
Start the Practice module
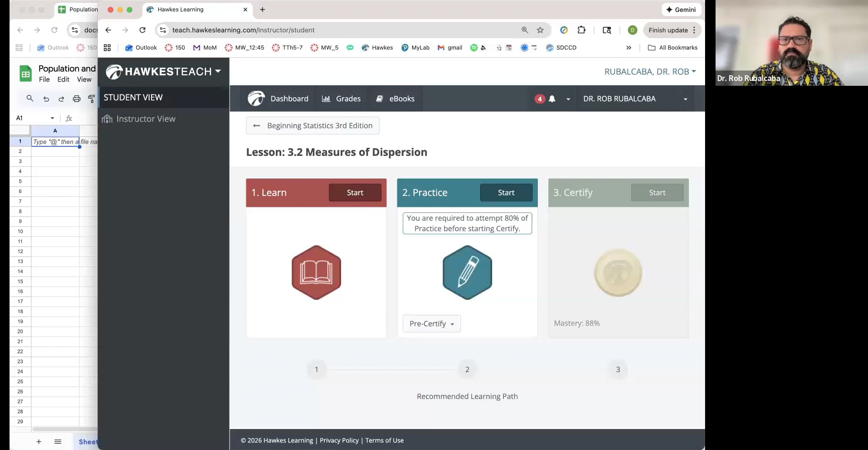506,193
